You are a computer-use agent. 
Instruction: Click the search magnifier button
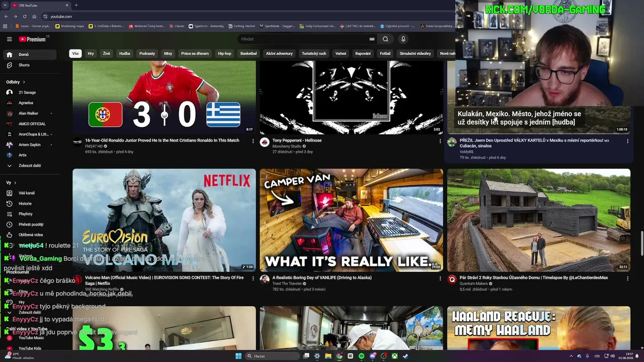pos(385,39)
